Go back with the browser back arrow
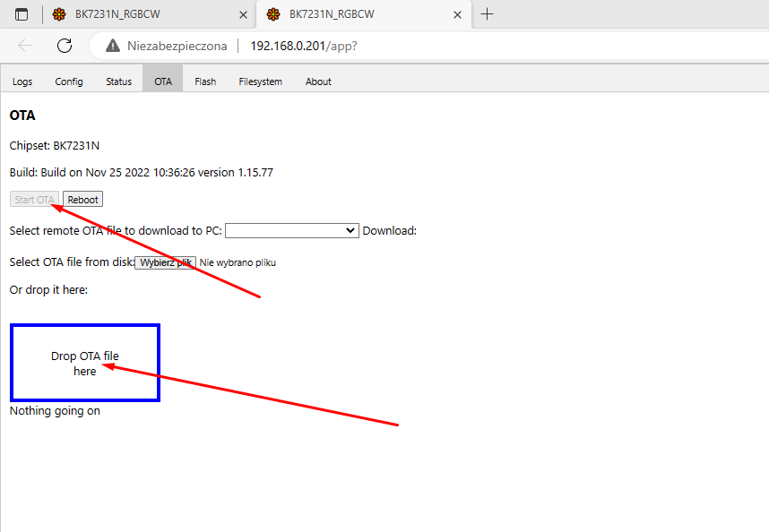Image resolution: width=769 pixels, height=532 pixels. (25, 46)
